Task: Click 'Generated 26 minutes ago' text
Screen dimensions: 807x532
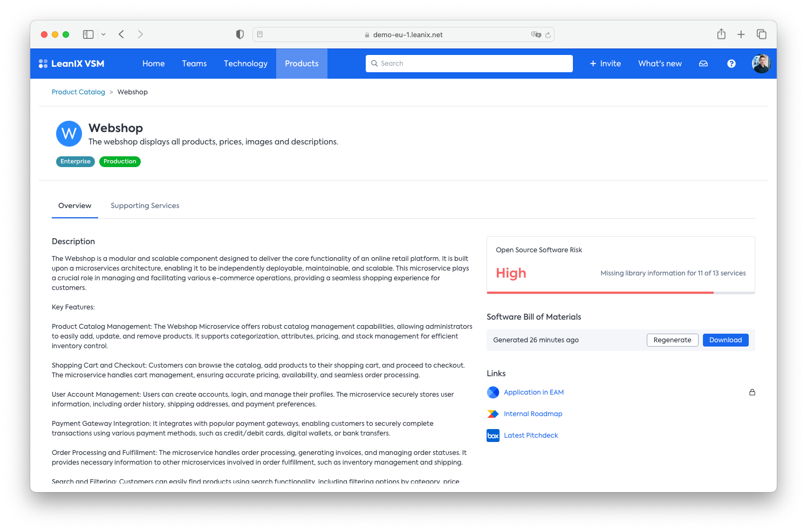Action: coord(536,340)
